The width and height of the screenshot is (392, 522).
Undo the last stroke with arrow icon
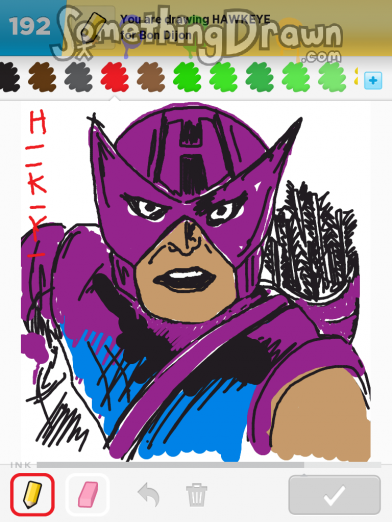tap(148, 495)
